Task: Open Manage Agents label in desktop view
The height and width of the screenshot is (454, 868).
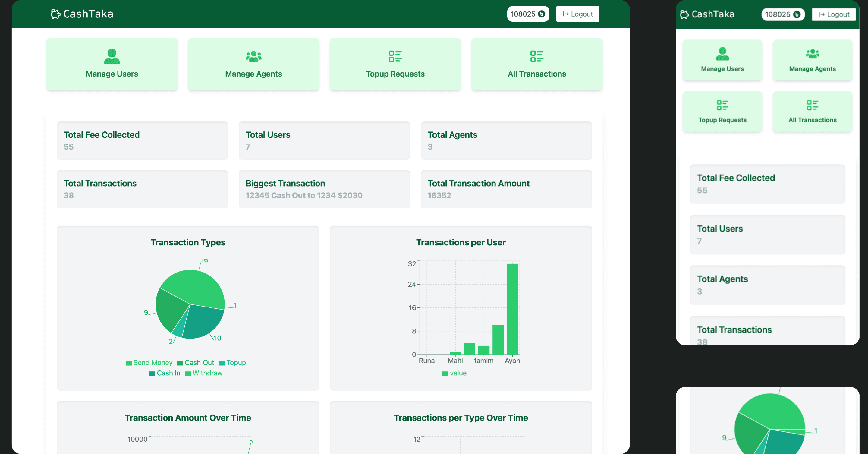Action: pyautogui.click(x=254, y=74)
